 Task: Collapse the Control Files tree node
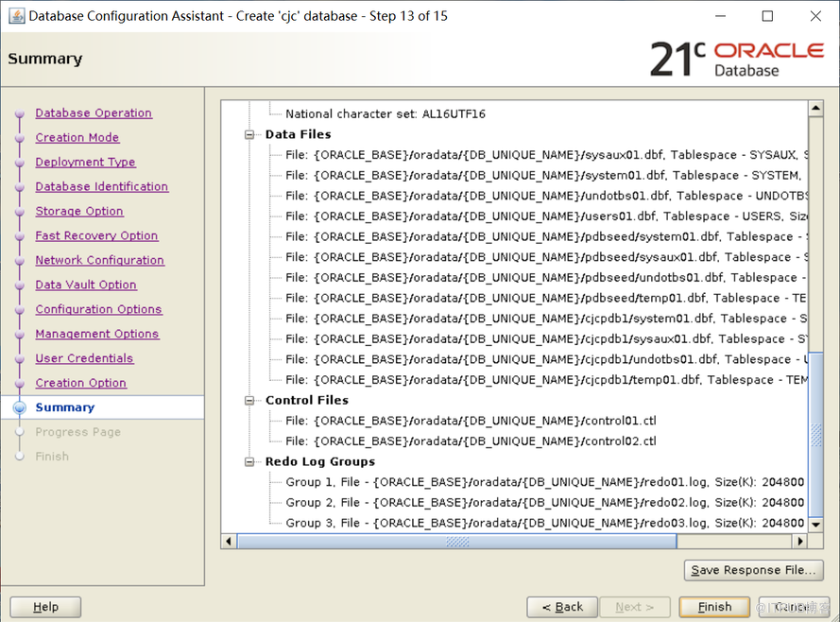[250, 400]
